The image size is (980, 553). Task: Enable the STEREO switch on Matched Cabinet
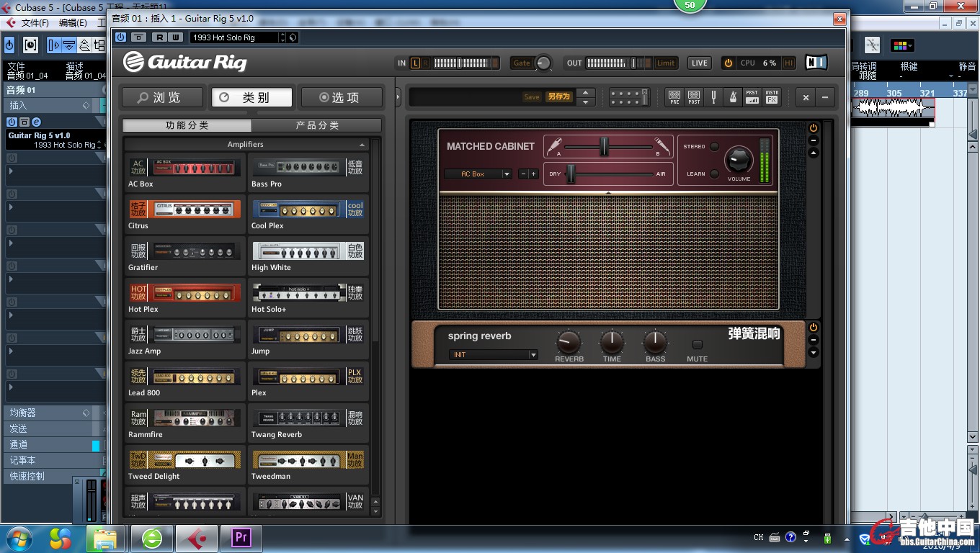[x=714, y=147]
